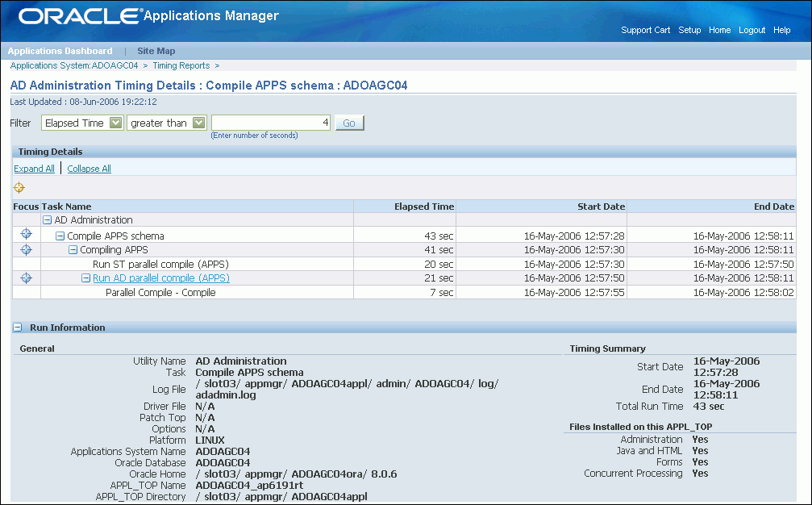Open the Timing Reports breadcrumb link

[x=181, y=66]
